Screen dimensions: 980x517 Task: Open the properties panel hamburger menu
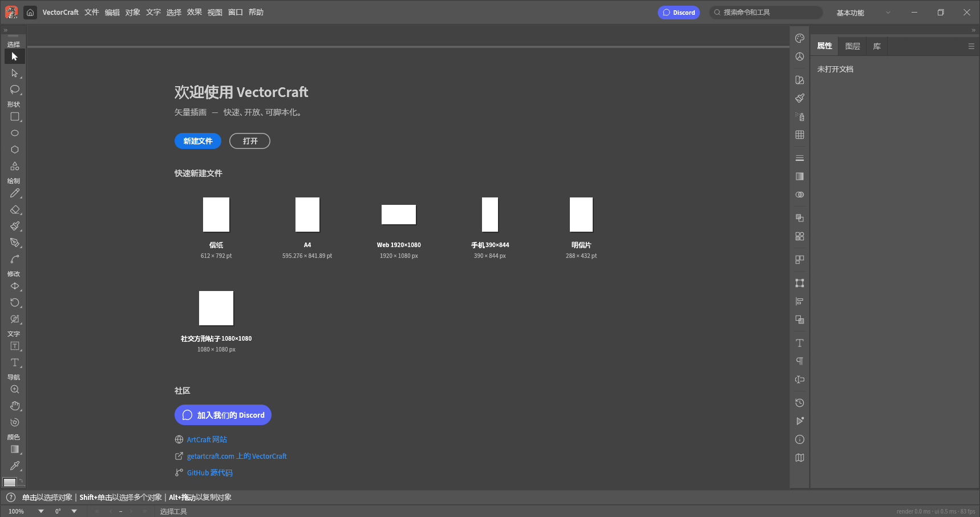click(x=971, y=46)
